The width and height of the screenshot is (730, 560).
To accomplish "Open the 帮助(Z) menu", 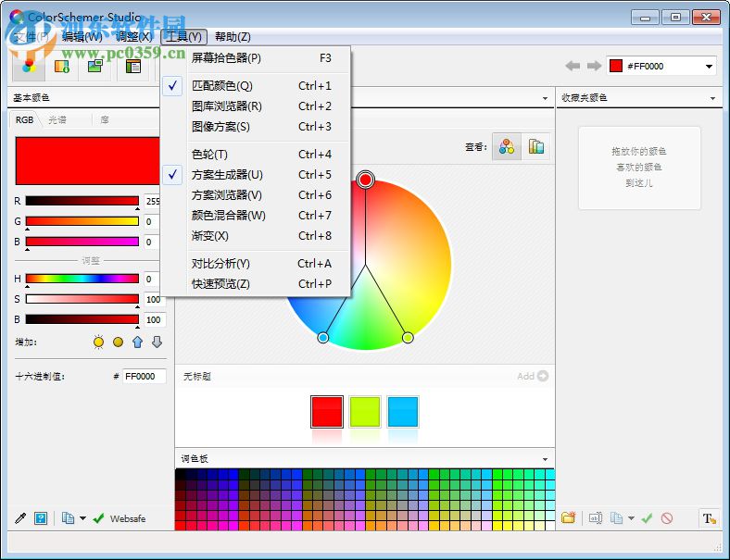I will click(233, 37).
